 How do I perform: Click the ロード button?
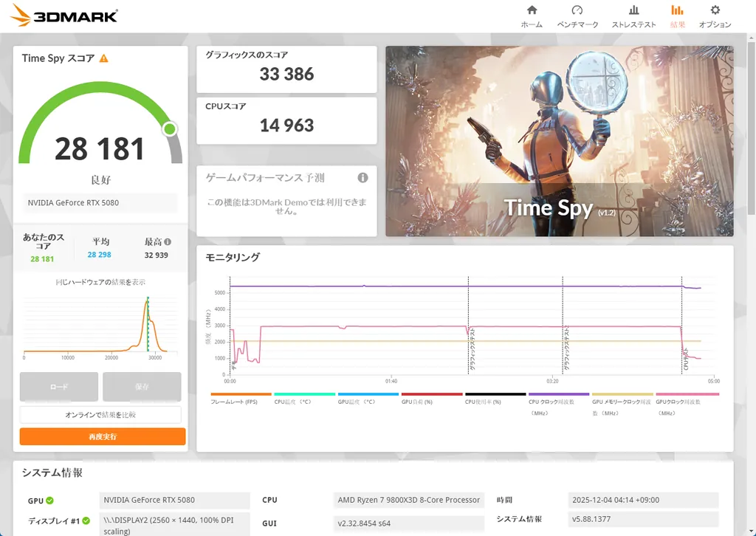(58, 386)
